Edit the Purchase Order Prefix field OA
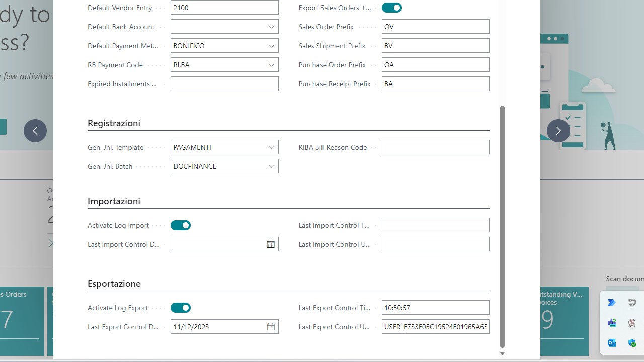644x362 pixels. (x=436, y=65)
